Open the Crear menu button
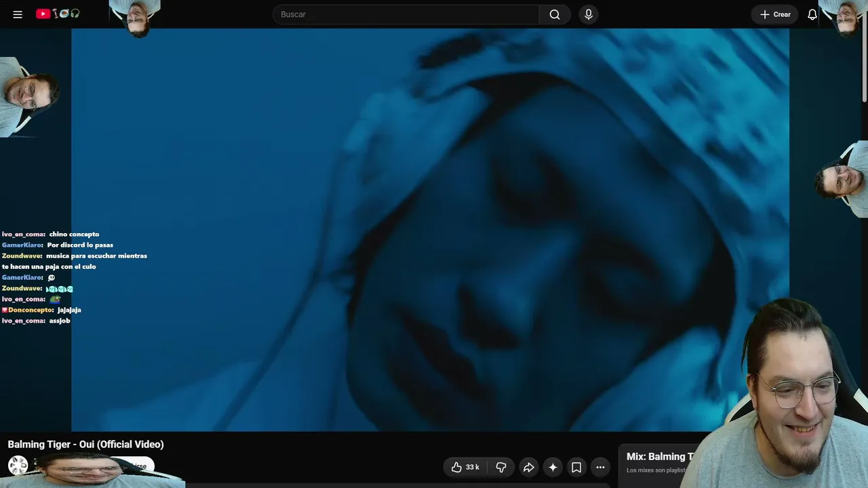 click(774, 14)
